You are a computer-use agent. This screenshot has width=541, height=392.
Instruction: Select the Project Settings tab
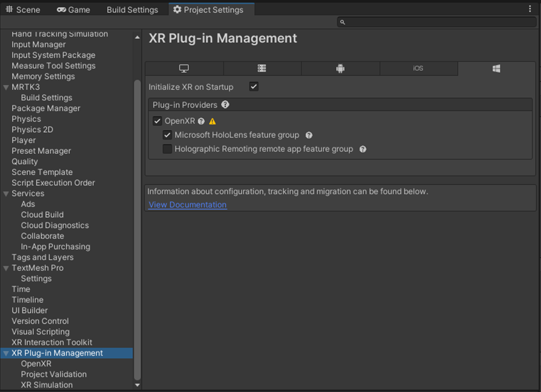[211, 10]
